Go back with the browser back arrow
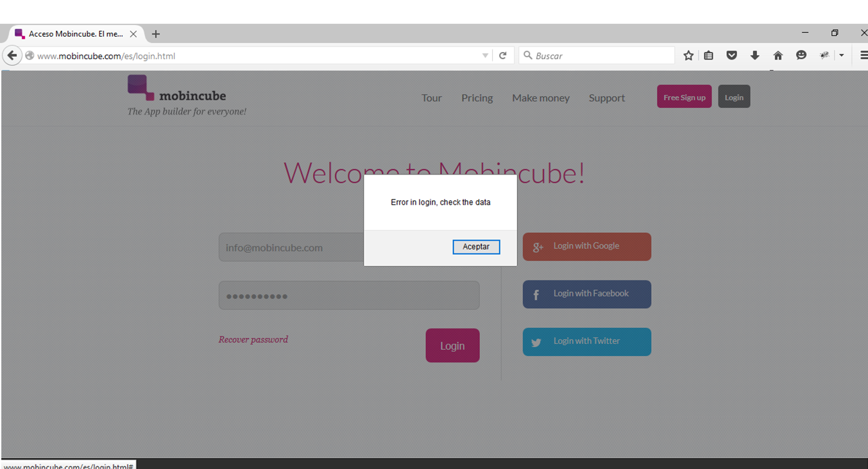The height and width of the screenshot is (469, 868). tap(12, 56)
